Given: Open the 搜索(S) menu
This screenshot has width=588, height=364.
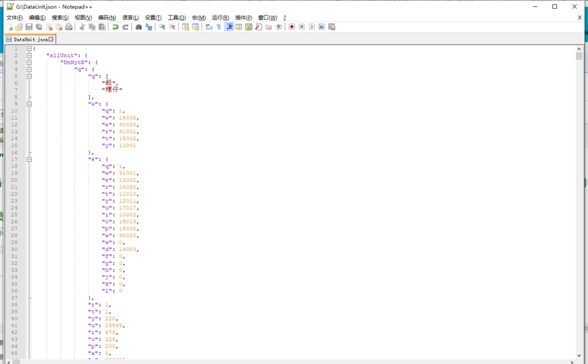Looking at the screenshot, I should [60, 18].
